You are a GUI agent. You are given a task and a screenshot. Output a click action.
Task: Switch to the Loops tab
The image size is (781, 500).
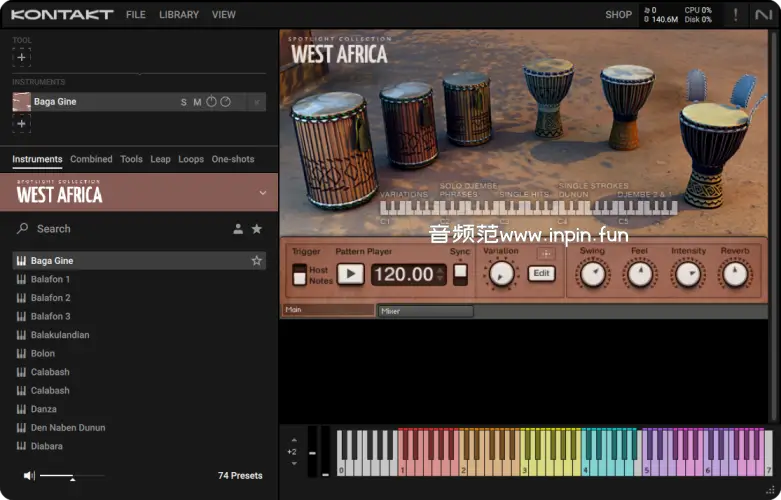point(191,159)
